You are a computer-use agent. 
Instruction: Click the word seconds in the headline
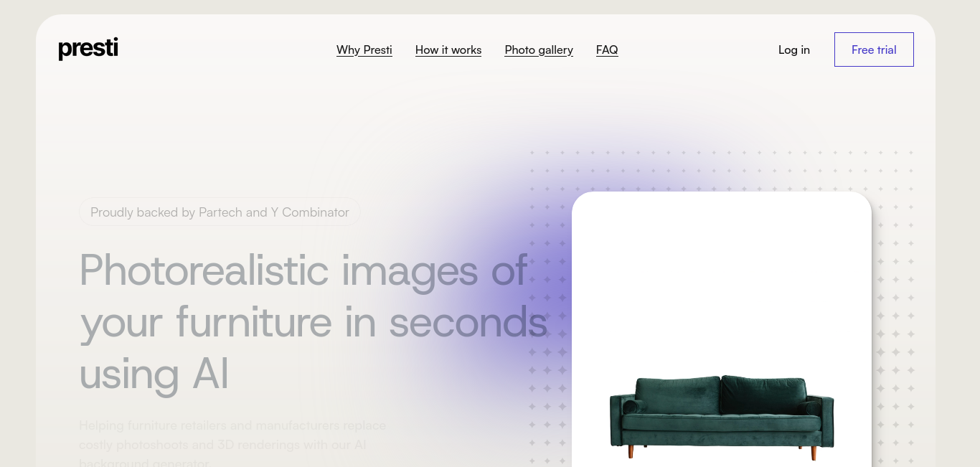pos(468,321)
